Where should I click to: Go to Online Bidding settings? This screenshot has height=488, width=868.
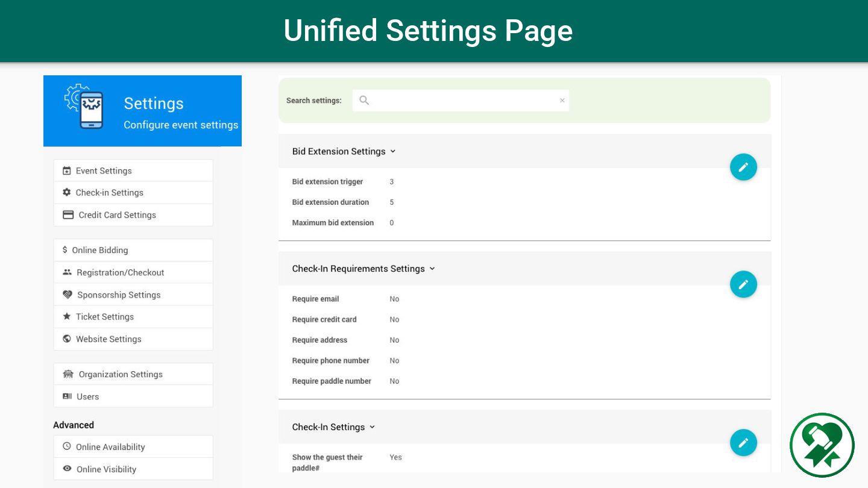[100, 251]
